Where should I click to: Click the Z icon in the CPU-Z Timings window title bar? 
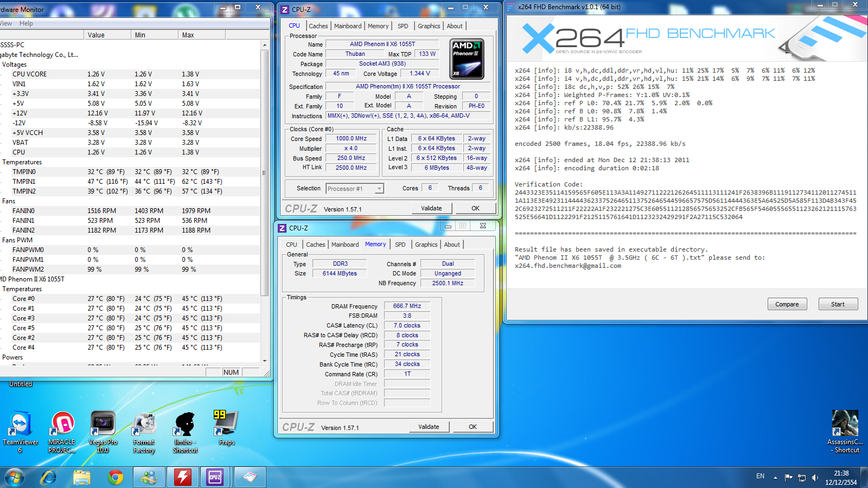coord(282,228)
